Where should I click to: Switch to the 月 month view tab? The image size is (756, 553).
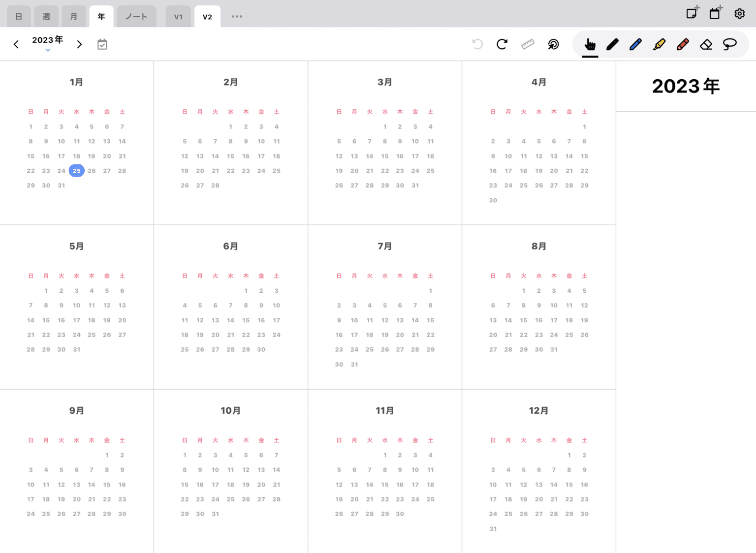tap(74, 16)
